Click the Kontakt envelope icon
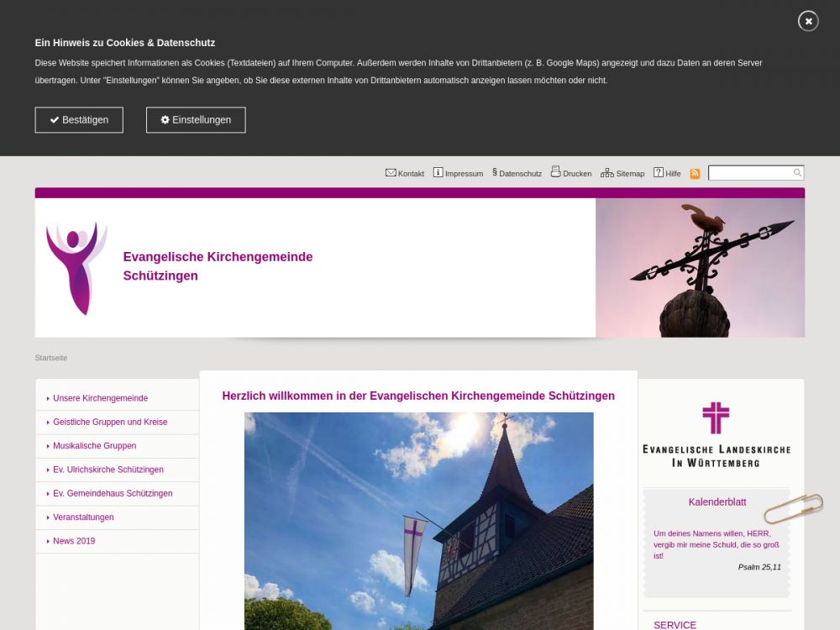 point(391,172)
